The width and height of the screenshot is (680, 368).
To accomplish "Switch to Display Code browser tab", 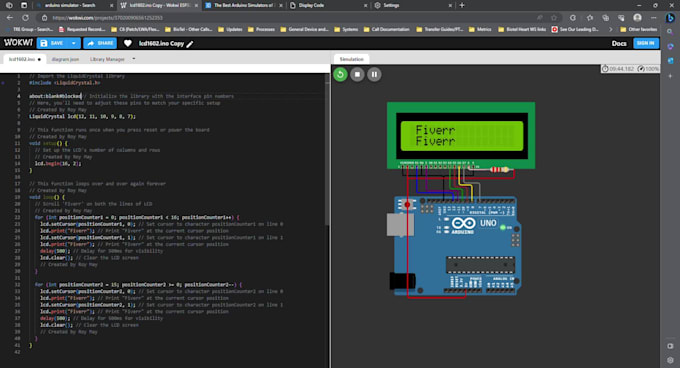I will click(328, 5).
